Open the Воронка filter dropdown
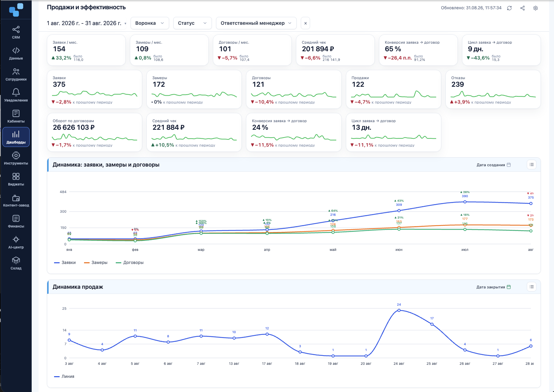 (x=150, y=23)
